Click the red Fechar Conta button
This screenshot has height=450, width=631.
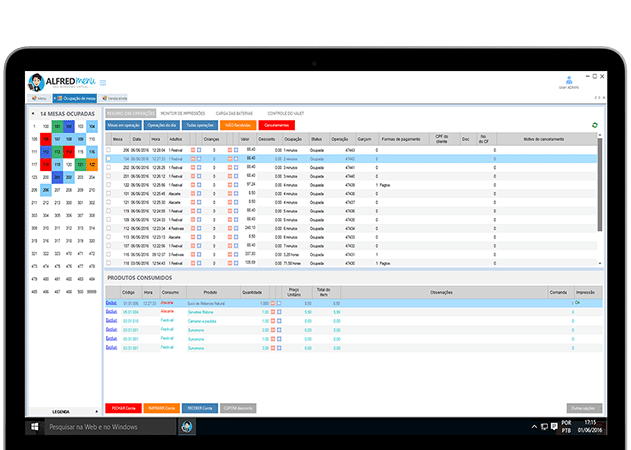click(x=122, y=408)
